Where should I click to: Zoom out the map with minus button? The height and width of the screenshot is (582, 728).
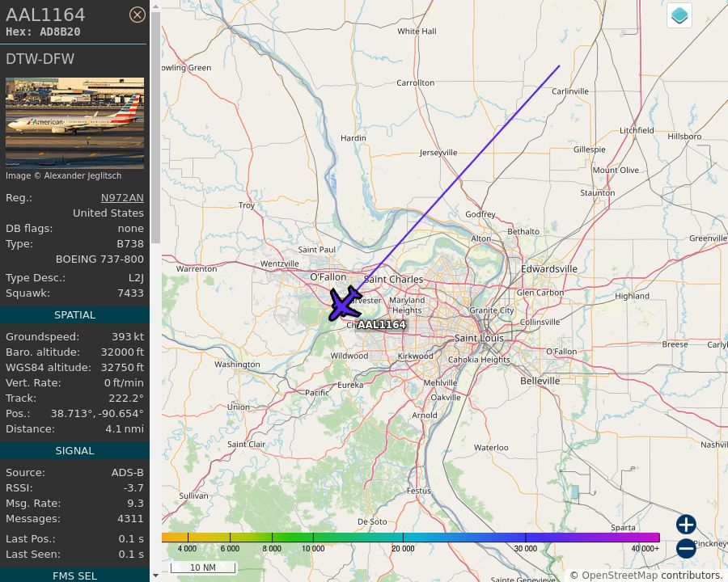coord(686,548)
